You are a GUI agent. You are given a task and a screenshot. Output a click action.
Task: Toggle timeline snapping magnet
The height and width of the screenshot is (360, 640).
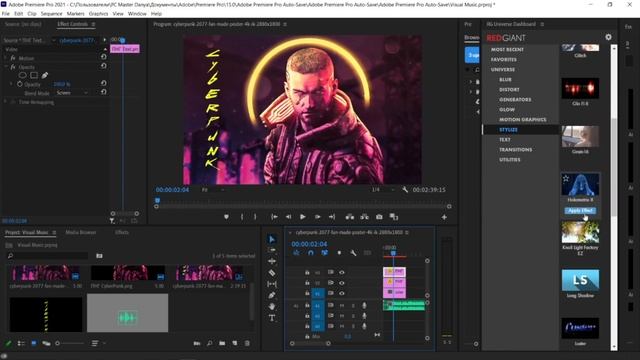point(311,253)
